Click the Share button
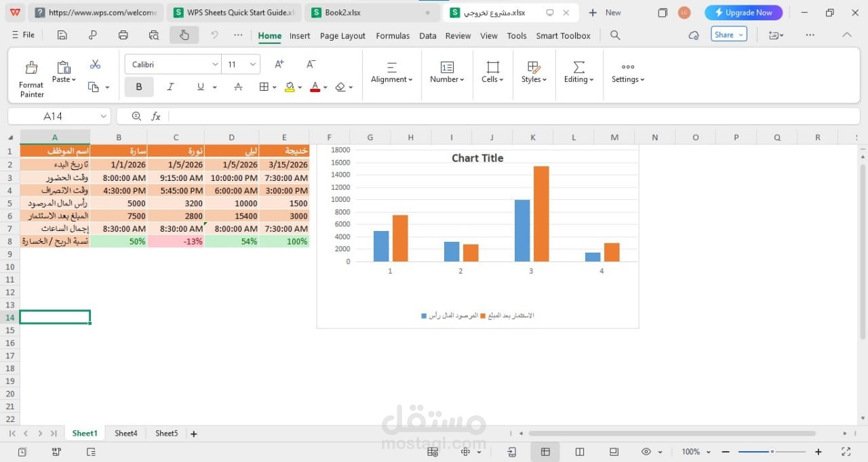 (729, 35)
